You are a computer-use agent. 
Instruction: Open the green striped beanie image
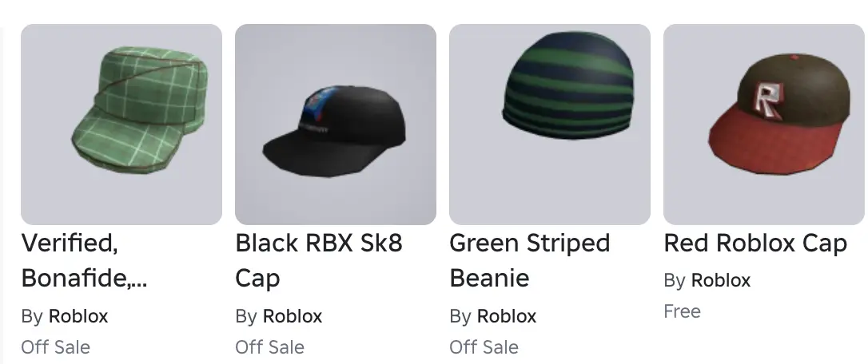[550, 125]
